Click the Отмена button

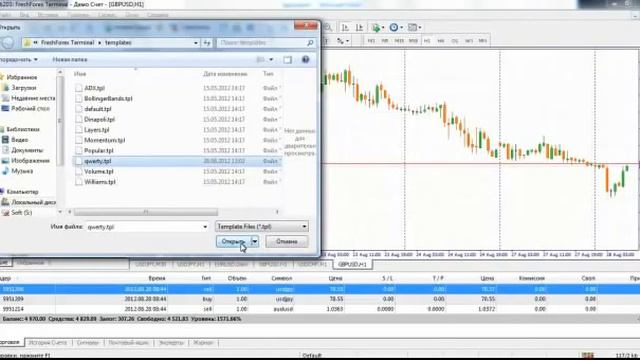(x=287, y=242)
